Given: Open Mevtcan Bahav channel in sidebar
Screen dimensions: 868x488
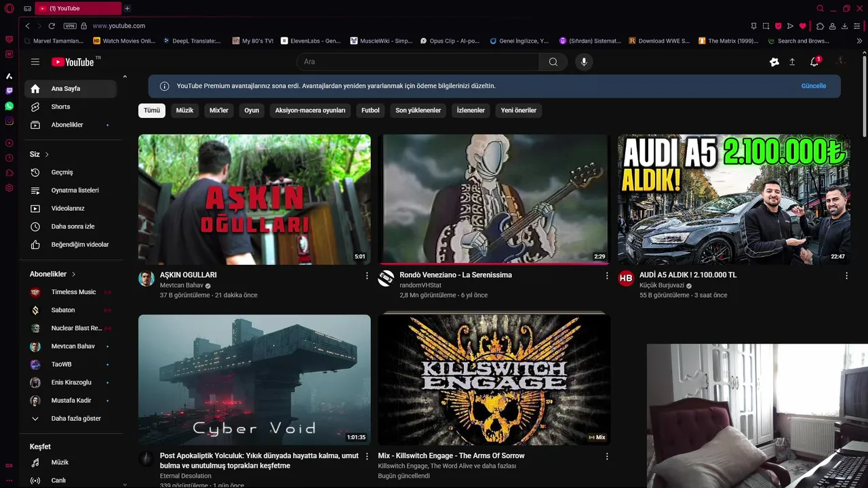Looking at the screenshot, I should 71,346.
